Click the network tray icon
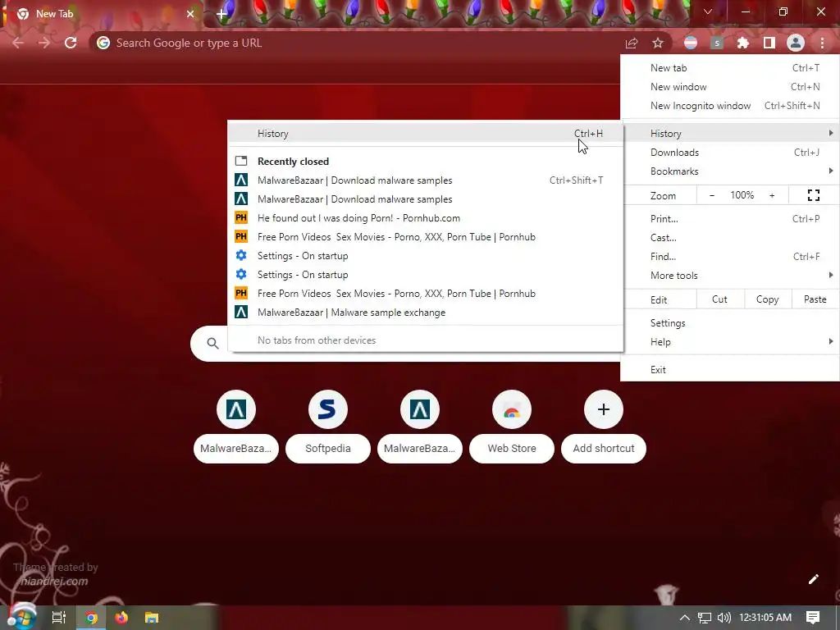This screenshot has height=630, width=840. pos(705,618)
